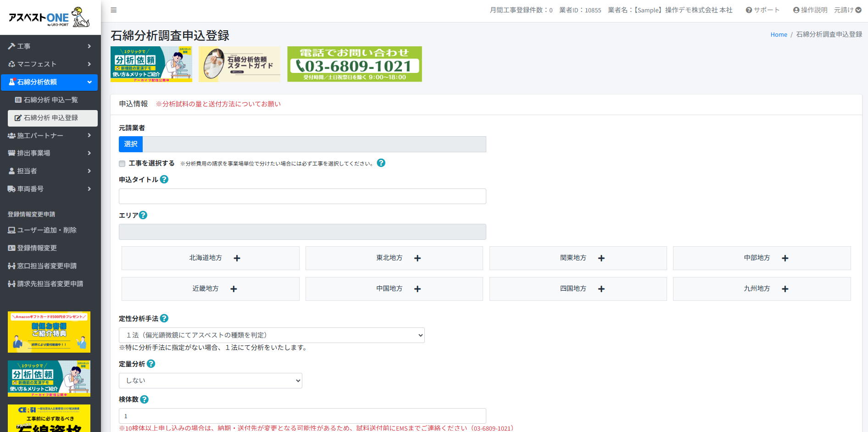Open the 定性分析手法 dropdown
The width and height of the screenshot is (868, 432).
272,335
